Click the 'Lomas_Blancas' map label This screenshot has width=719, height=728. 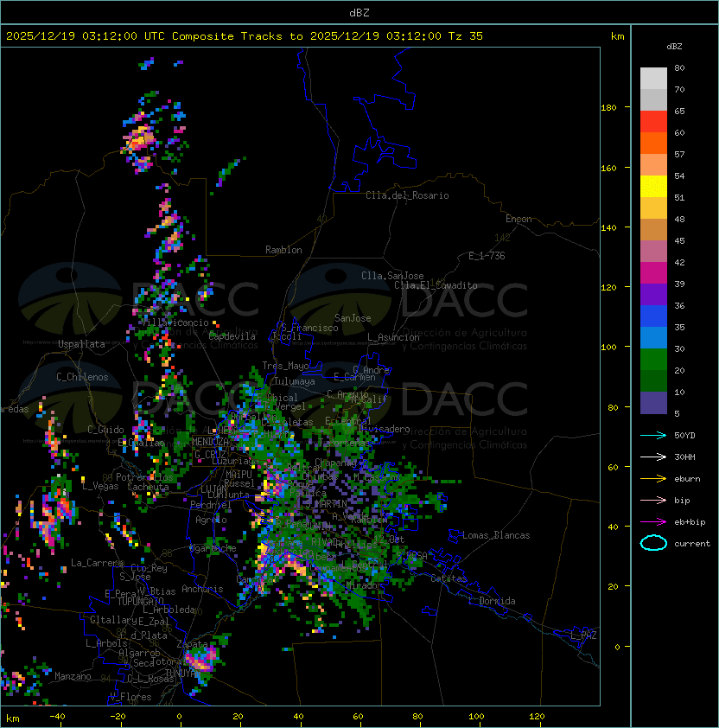pos(496,535)
